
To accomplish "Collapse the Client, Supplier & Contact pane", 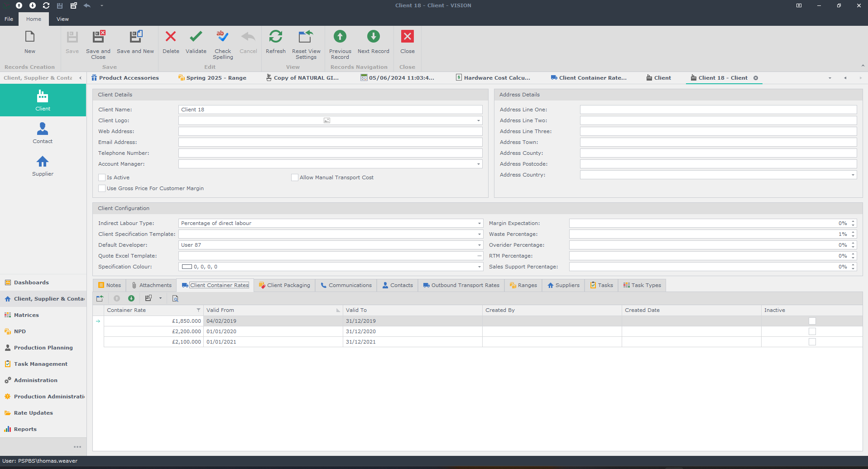I will [81, 78].
